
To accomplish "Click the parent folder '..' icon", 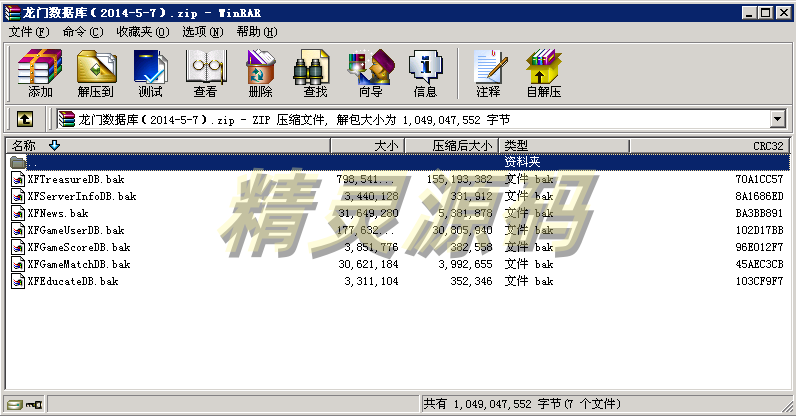I will 18,163.
